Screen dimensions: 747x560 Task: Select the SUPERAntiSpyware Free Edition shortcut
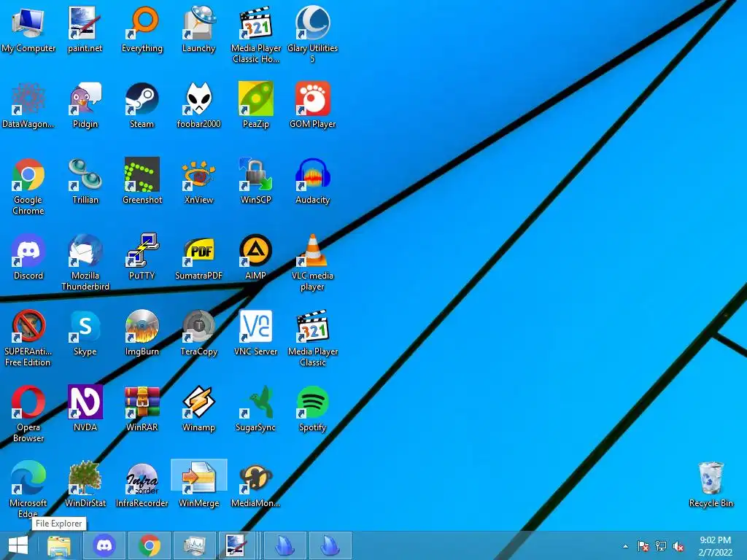(28, 338)
